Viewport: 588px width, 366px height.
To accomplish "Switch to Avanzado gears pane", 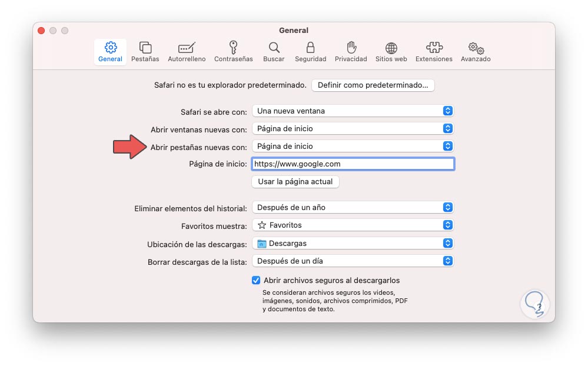I will point(476,52).
